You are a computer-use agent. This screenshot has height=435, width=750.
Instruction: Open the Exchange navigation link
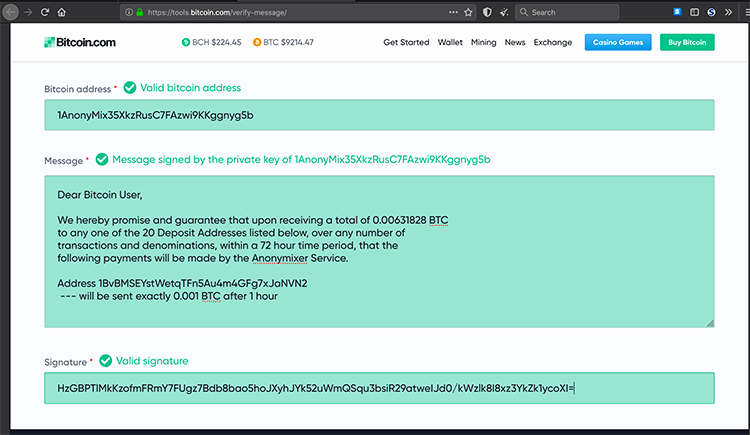point(553,43)
